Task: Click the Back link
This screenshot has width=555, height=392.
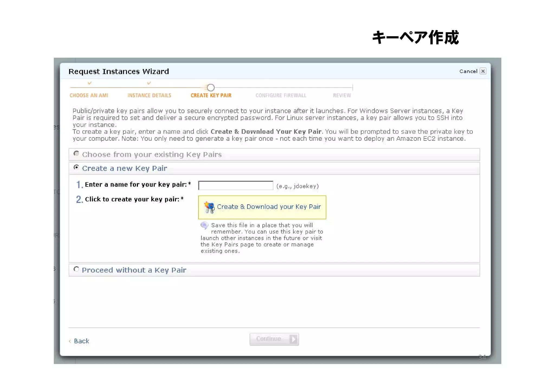Action: click(81, 341)
